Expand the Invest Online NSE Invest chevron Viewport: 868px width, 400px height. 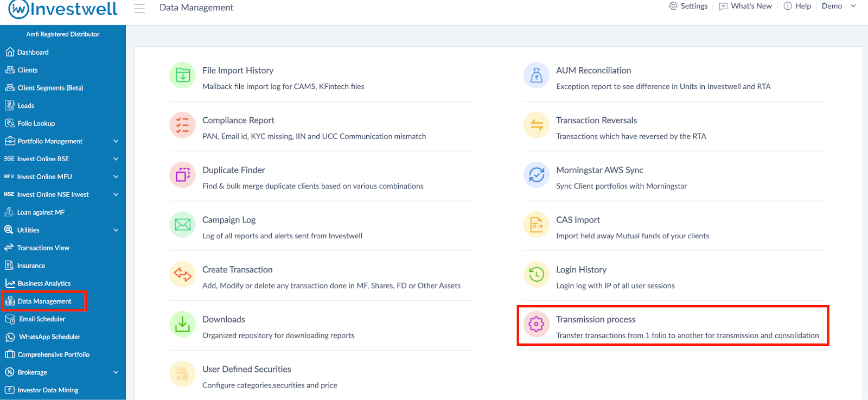coord(116,194)
